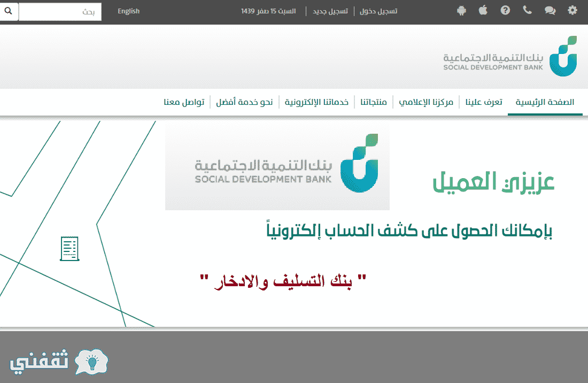Focus the بحث search input field
This screenshot has height=383, width=588.
[60, 12]
